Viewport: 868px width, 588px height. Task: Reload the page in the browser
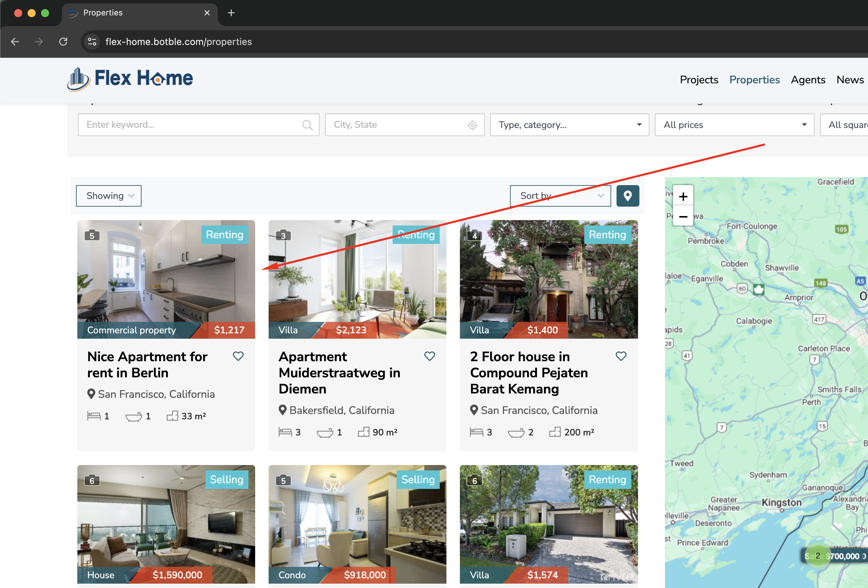click(x=63, y=41)
